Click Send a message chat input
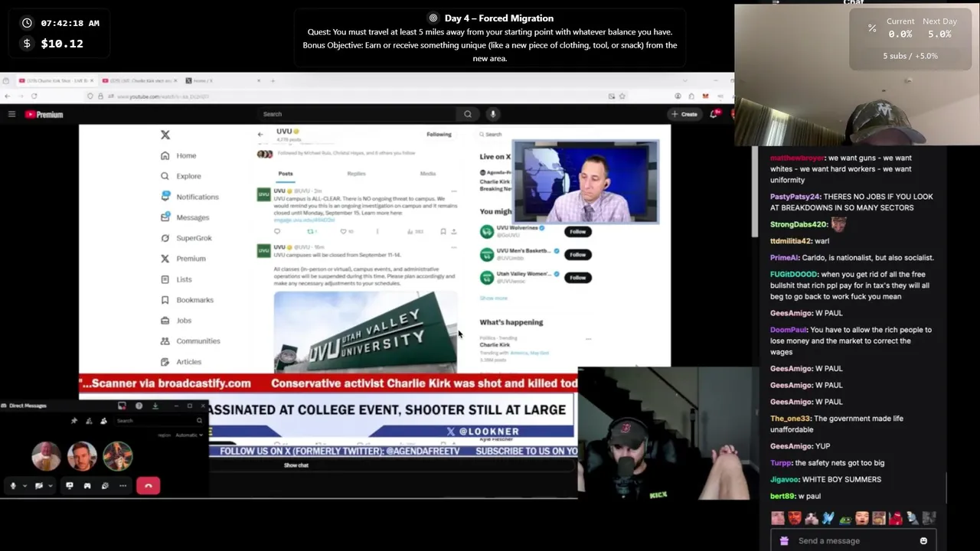 854,540
